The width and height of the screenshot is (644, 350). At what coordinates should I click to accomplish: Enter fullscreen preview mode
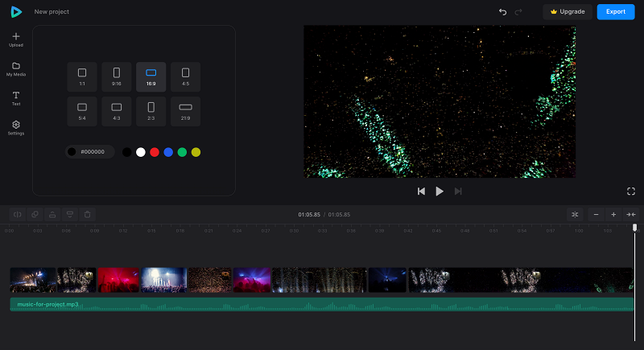tap(631, 191)
